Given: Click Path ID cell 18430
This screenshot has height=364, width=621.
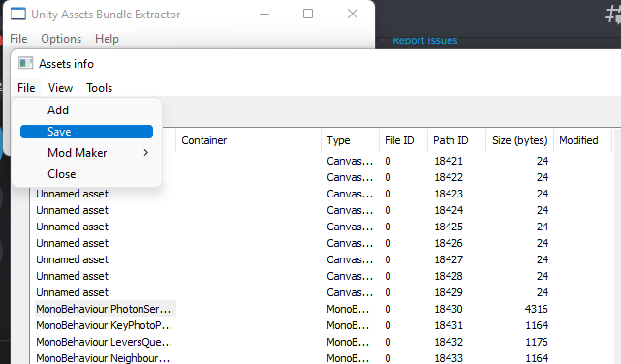Looking at the screenshot, I should click(449, 309).
